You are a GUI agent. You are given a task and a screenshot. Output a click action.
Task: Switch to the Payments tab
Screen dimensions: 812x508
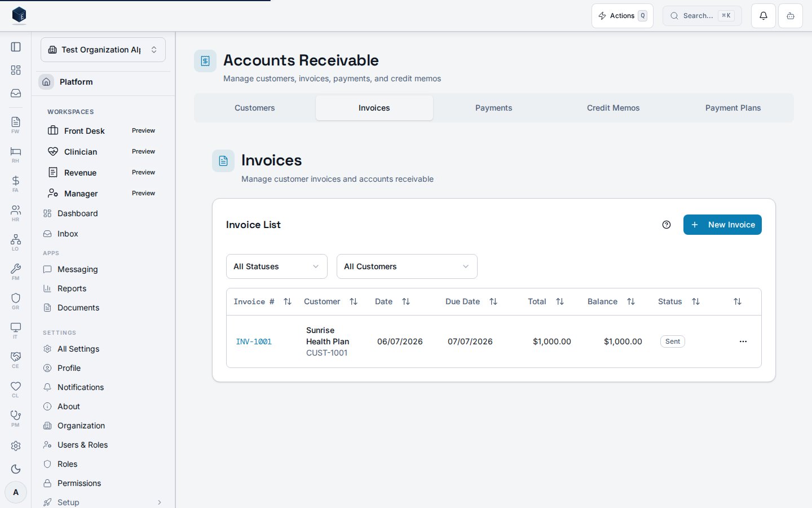494,108
